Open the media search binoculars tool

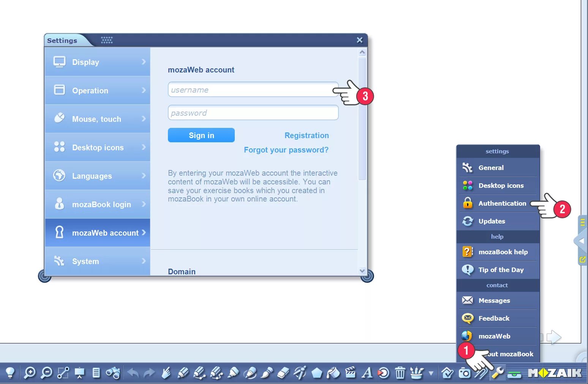pos(113,373)
